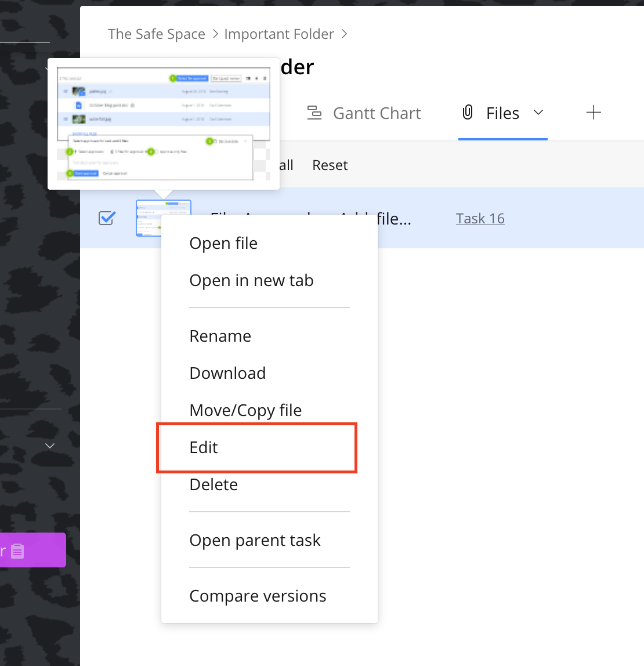Click the purple button in sidebar
Image resolution: width=644 pixels, height=666 pixels.
pos(32,550)
